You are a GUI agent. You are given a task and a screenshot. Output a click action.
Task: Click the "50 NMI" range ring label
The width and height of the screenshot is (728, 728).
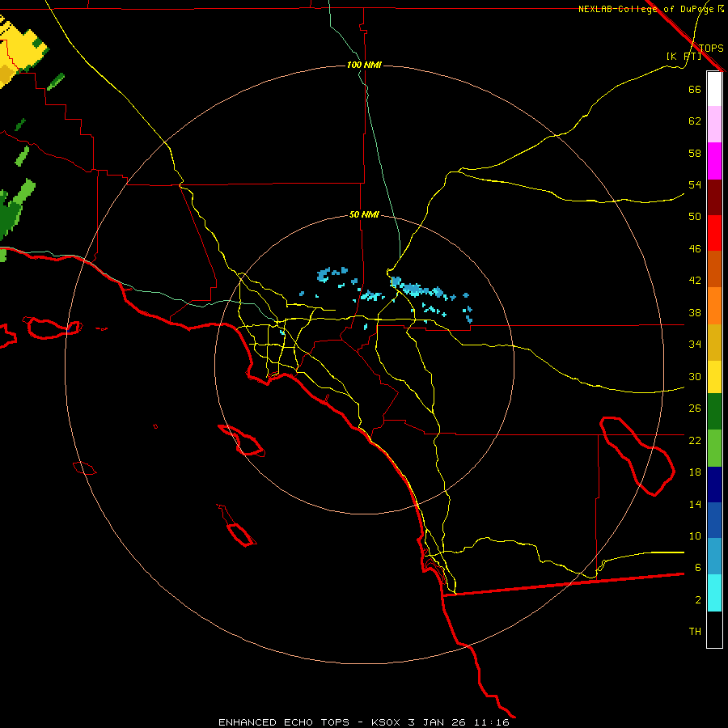click(x=364, y=214)
